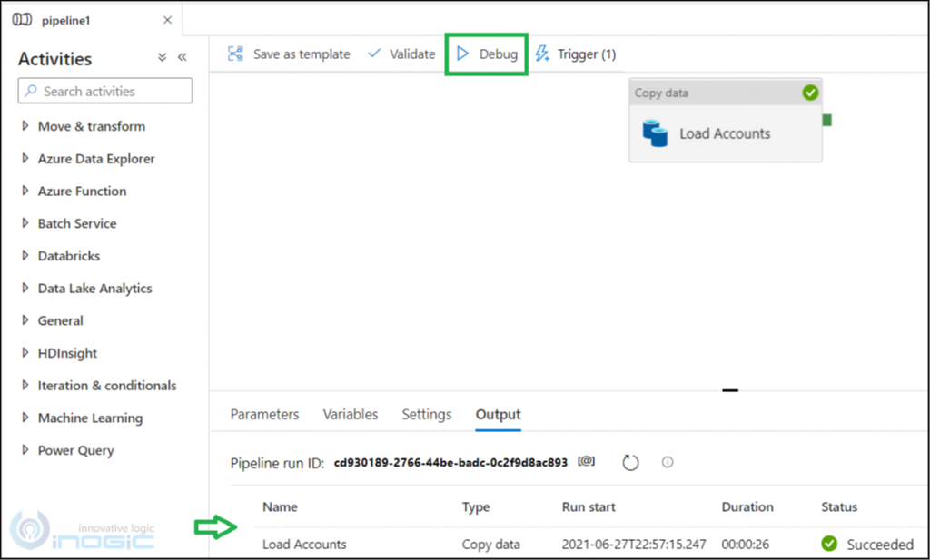Copy the Pipeline run ID
Screen dimensions: 930x560
coord(586,460)
